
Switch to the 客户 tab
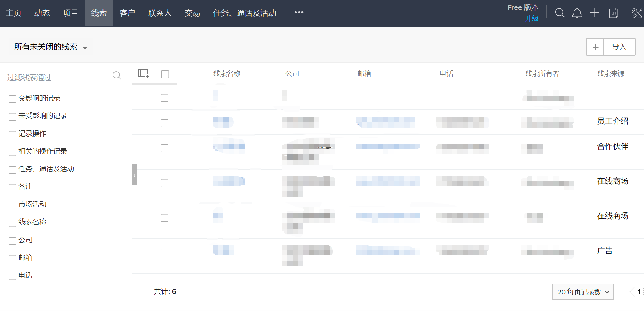(127, 13)
